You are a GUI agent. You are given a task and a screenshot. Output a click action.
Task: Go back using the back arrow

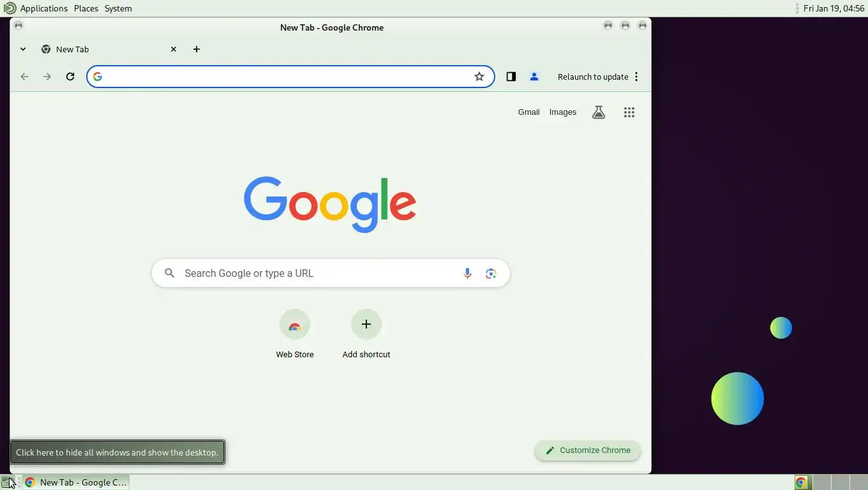(24, 77)
